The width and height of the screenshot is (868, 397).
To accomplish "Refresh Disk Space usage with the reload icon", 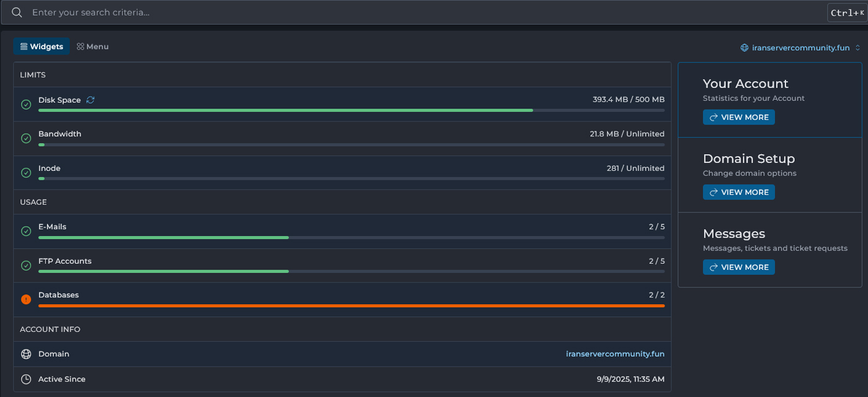I will (x=91, y=100).
